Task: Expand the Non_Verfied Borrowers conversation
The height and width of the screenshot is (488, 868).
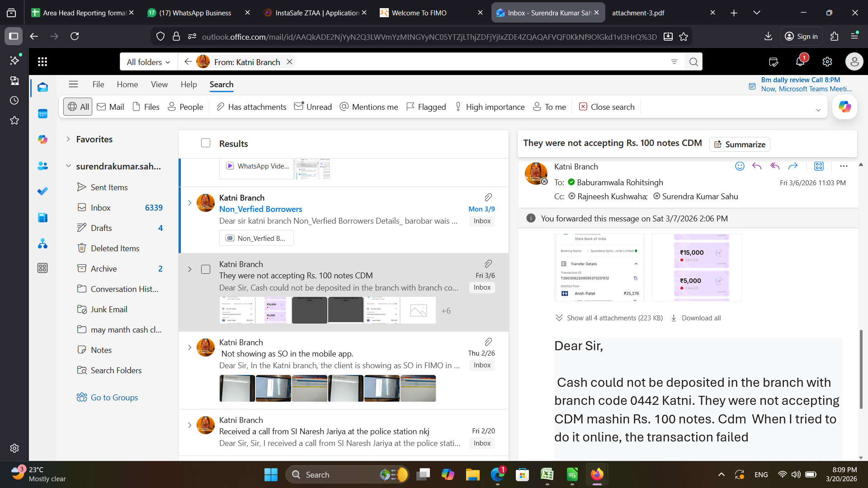Action: point(189,203)
